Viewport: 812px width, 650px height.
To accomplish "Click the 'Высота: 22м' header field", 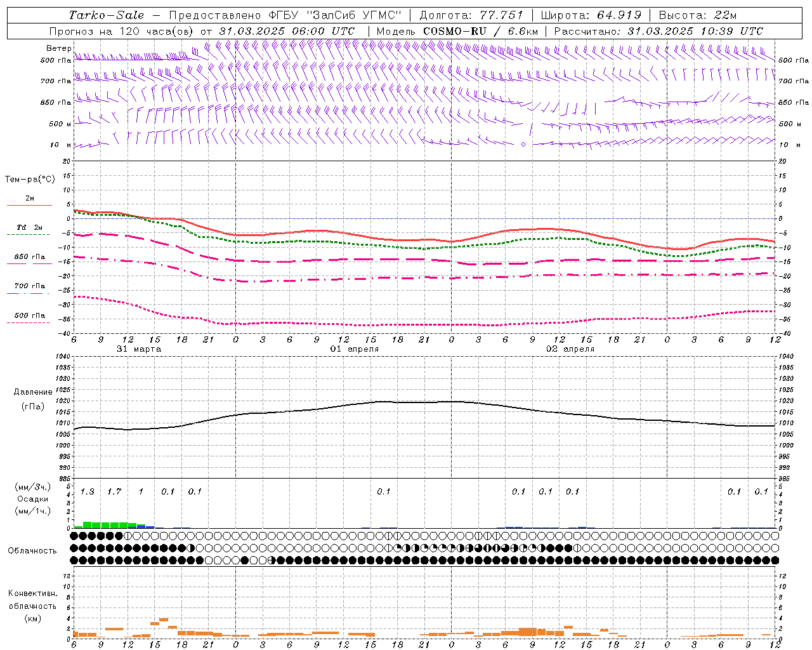I will [698, 15].
